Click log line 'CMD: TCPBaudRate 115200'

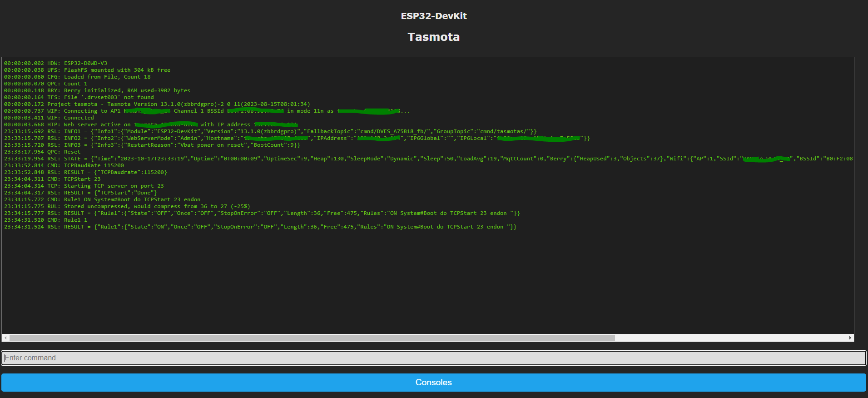pyautogui.click(x=64, y=165)
